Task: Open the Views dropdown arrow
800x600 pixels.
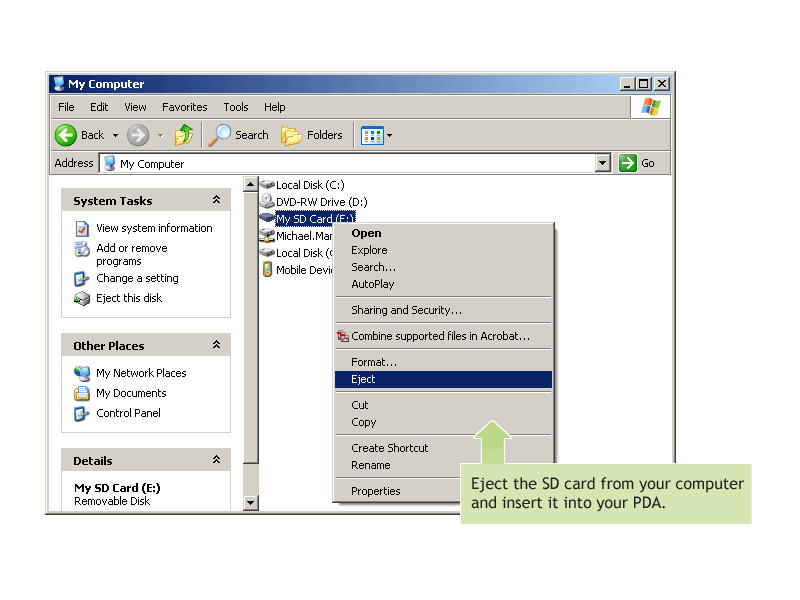Action: click(389, 136)
